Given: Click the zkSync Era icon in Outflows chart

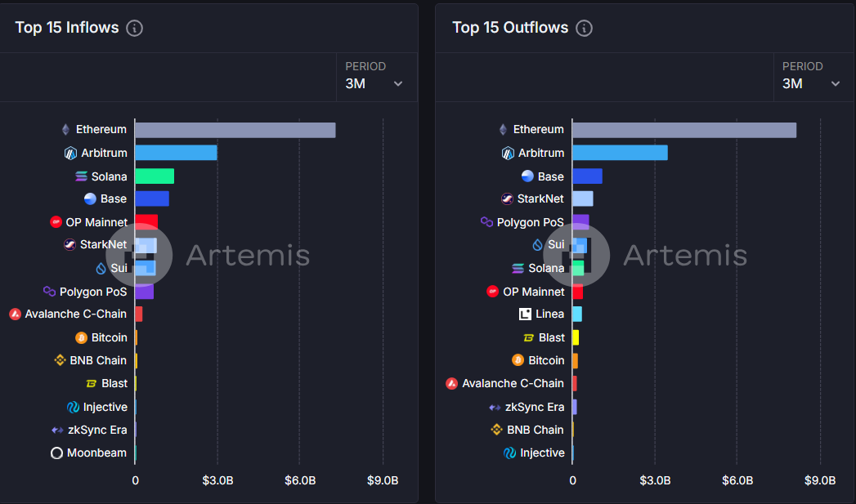Looking at the screenshot, I should pyautogui.click(x=495, y=407).
